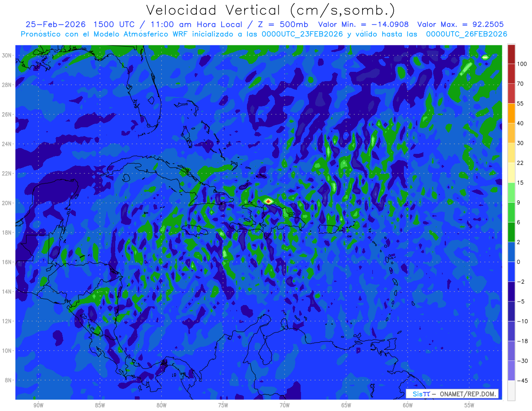Click the SisPI - ONAMET/REP.DOM. label

point(452,394)
